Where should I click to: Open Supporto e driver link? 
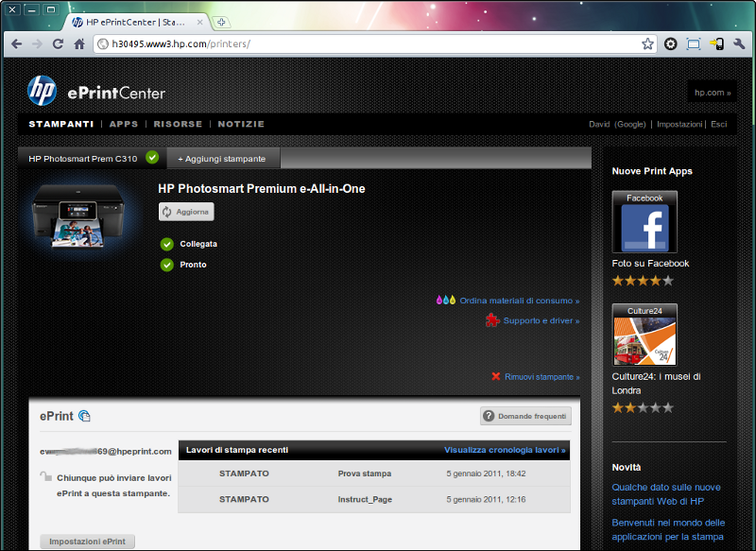pyautogui.click(x=541, y=320)
